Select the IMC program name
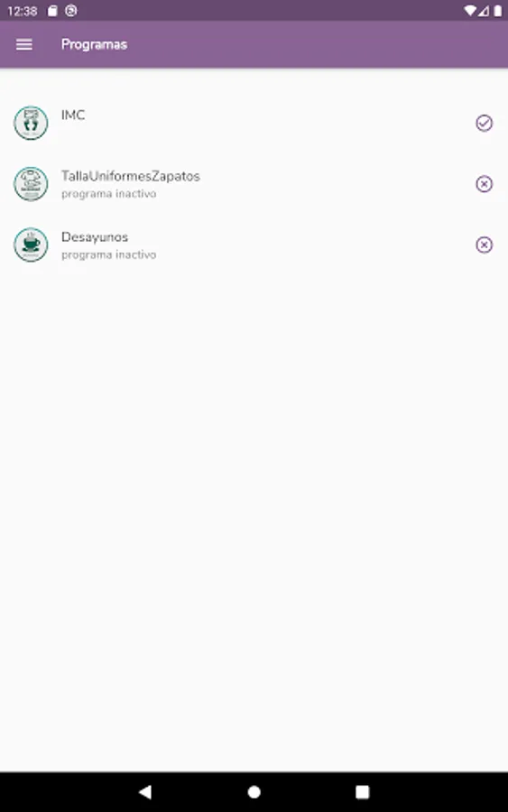 [x=73, y=115]
